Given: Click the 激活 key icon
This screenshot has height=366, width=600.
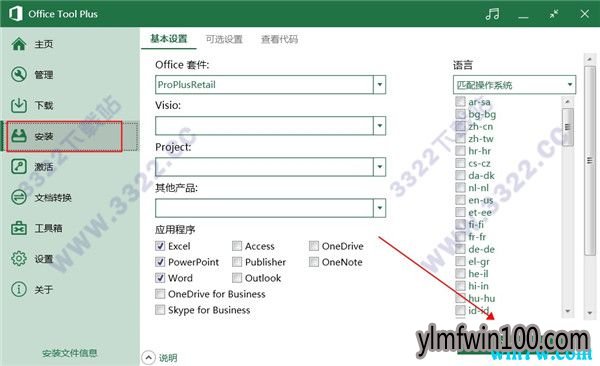Looking at the screenshot, I should (x=19, y=167).
